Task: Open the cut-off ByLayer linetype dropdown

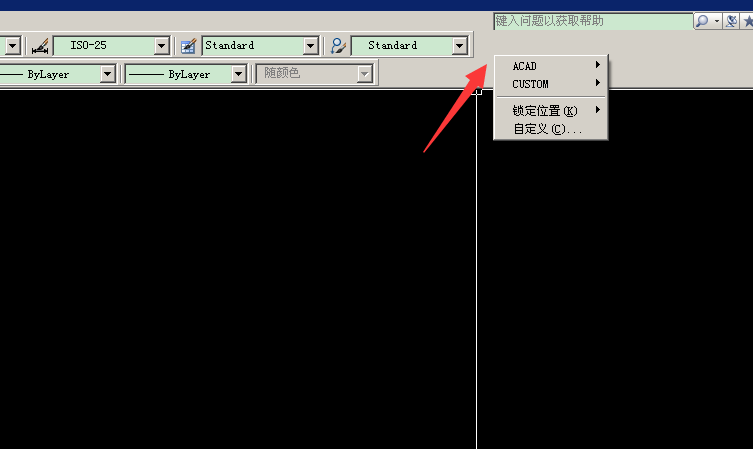Action: tap(108, 74)
